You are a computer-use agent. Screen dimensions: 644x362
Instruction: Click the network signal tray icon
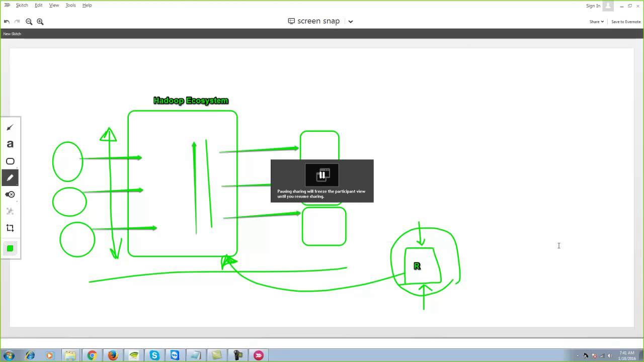click(x=602, y=356)
